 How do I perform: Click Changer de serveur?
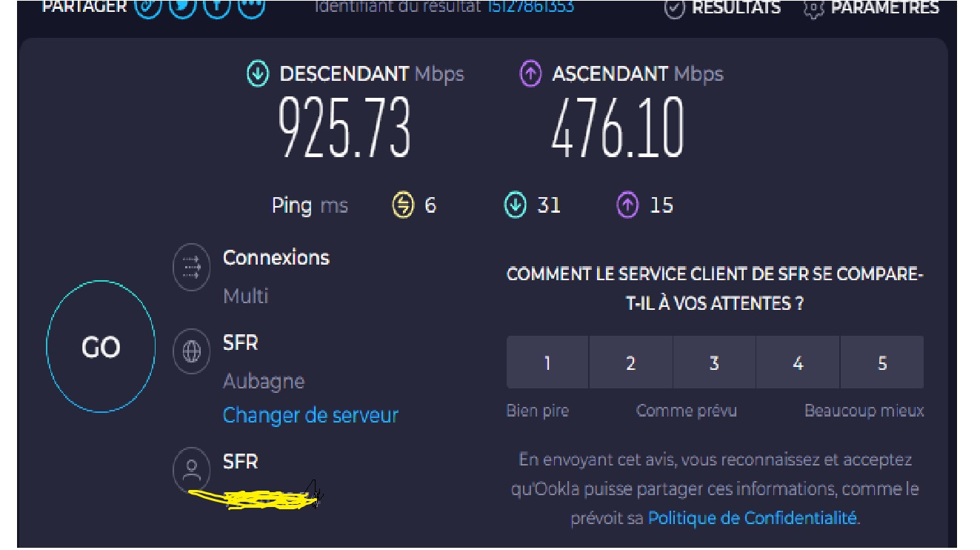[x=310, y=415]
